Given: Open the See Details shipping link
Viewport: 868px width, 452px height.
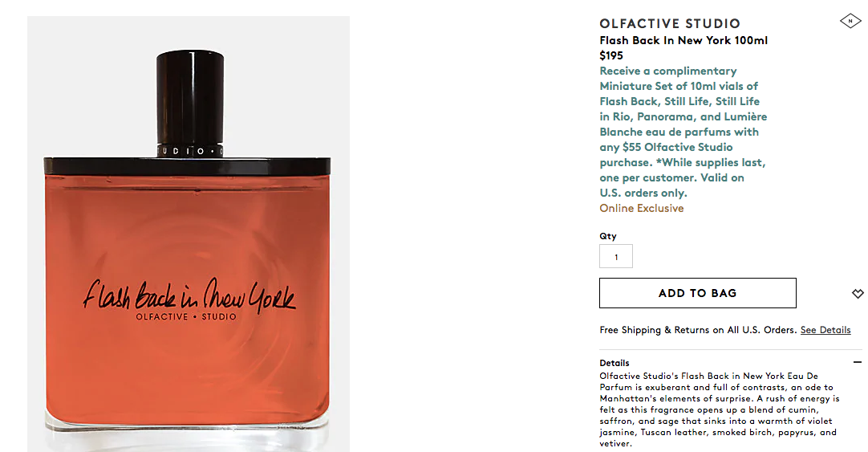Looking at the screenshot, I should point(825,330).
